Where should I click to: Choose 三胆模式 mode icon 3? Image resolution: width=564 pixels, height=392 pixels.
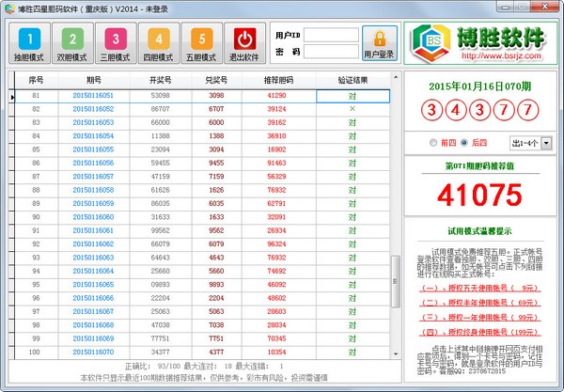[x=116, y=43]
